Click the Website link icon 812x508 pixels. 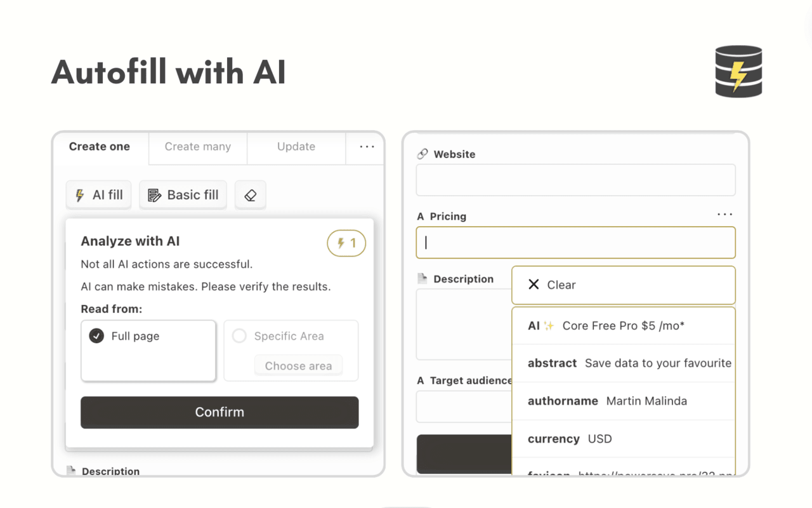pyautogui.click(x=422, y=154)
